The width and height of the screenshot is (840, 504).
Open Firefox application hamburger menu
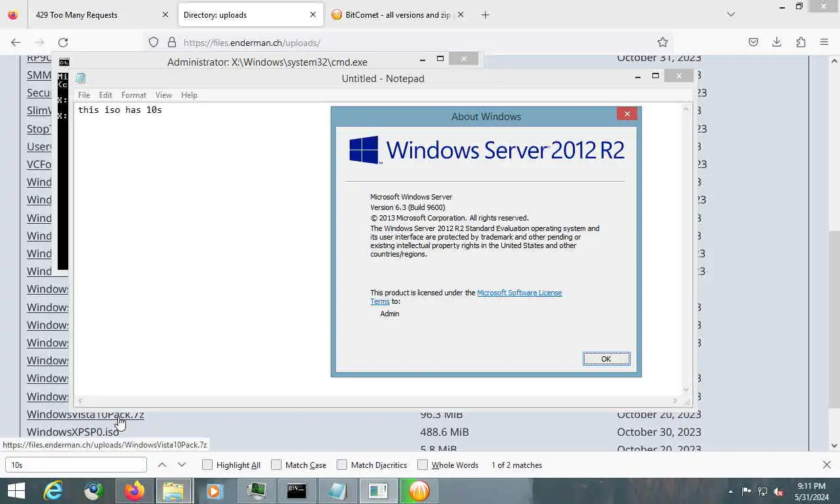pyautogui.click(x=824, y=42)
